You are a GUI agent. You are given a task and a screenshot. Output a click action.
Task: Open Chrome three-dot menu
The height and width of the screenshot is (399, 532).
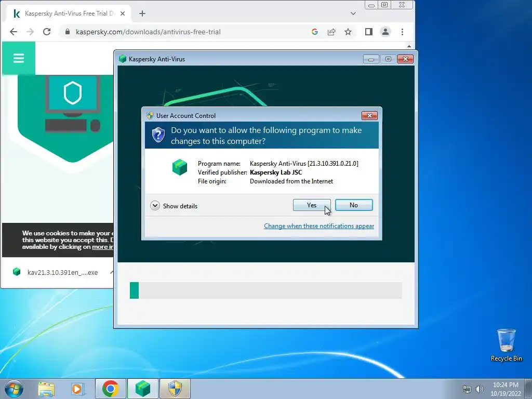pyautogui.click(x=403, y=32)
